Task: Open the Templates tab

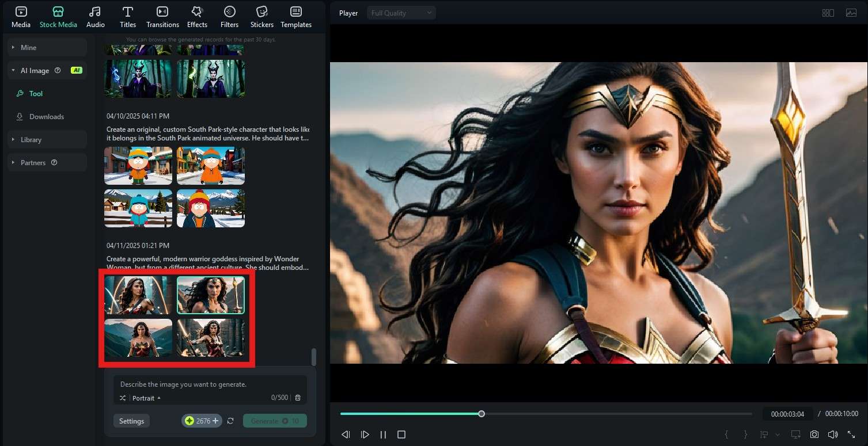Action: 296,17
